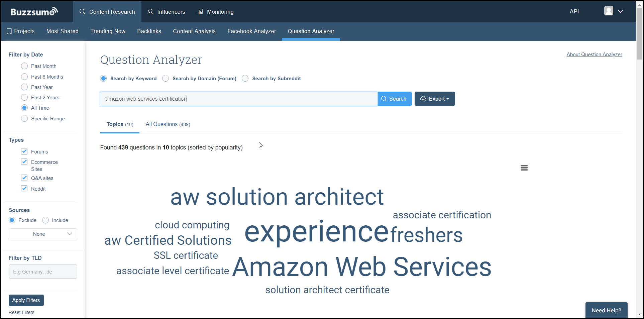Click in the keyword search field
Viewport: 644px width, 319px height.
(239, 99)
